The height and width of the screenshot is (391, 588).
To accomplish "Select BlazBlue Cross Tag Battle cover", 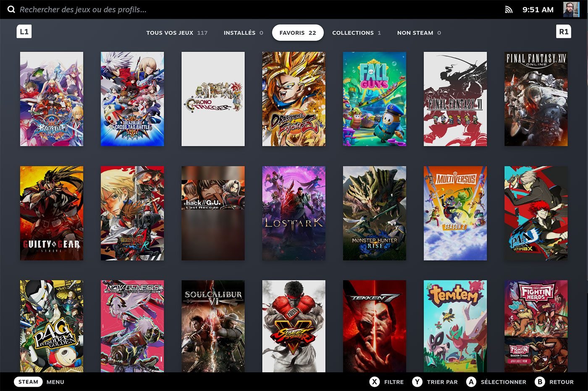I will [x=132, y=99].
